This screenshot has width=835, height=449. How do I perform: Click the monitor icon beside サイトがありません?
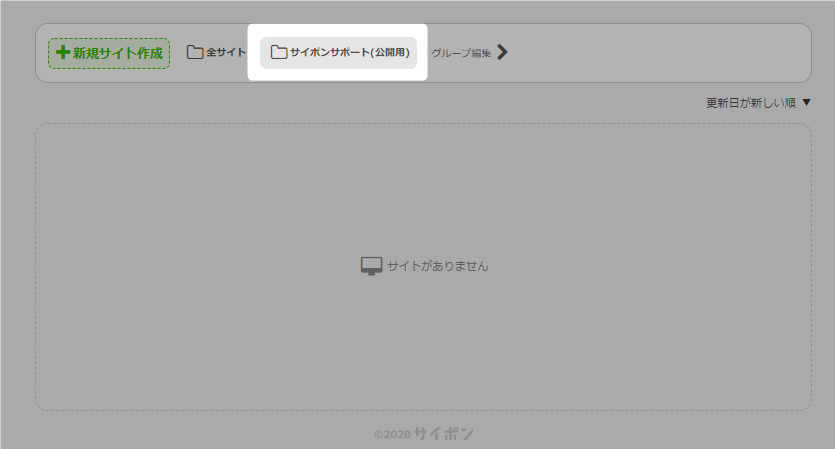pos(371,266)
